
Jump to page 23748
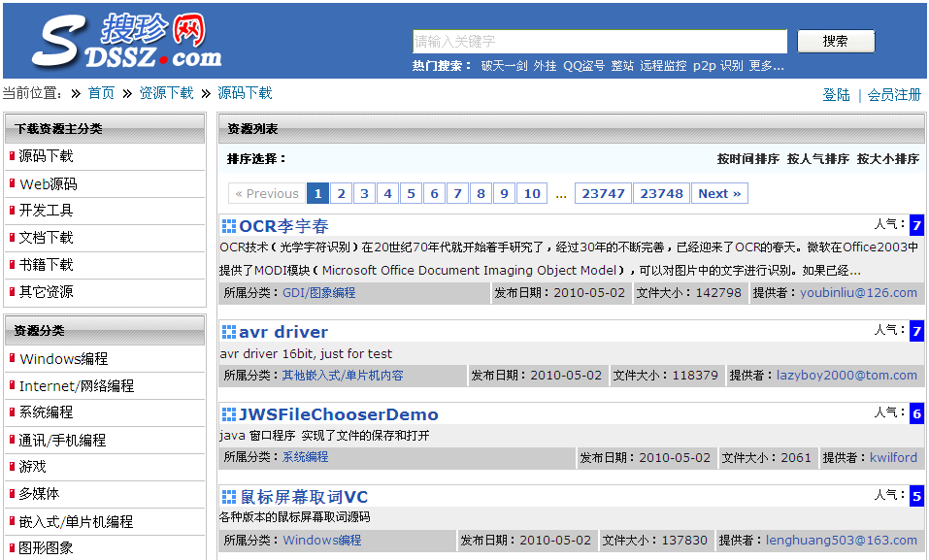click(661, 193)
